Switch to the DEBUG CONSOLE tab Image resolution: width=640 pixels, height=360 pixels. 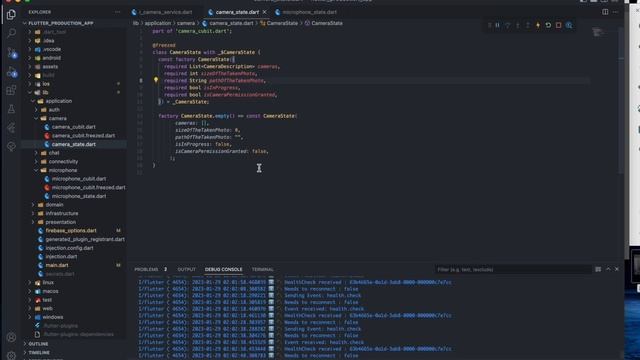coord(224,269)
